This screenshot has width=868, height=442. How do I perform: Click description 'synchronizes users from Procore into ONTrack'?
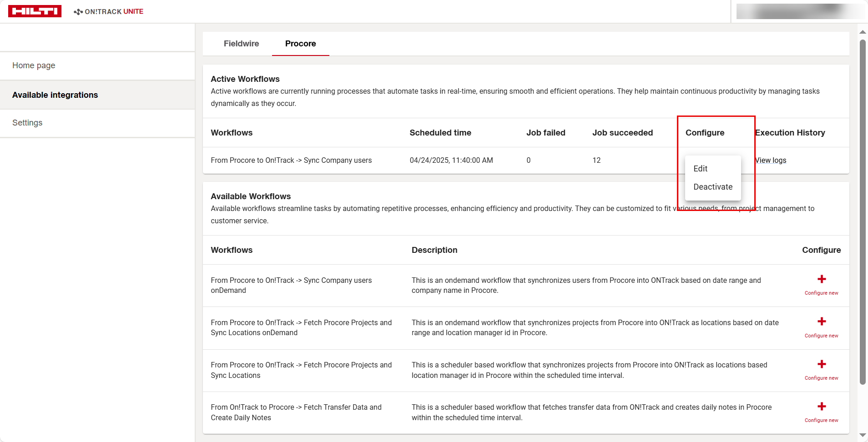[x=586, y=286]
